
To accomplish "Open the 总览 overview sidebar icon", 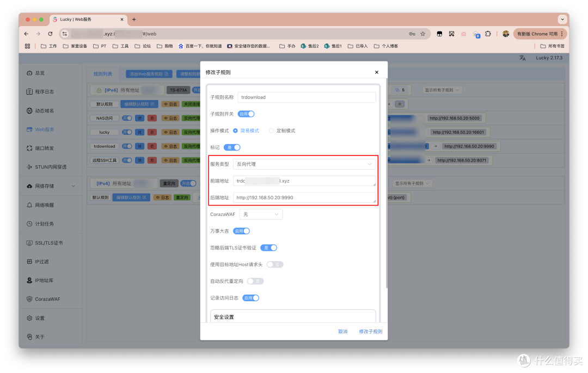I will [29, 73].
